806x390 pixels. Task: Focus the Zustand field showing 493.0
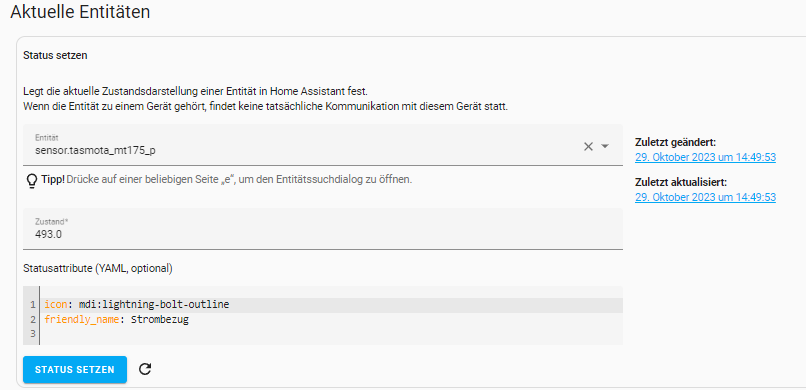(x=323, y=229)
